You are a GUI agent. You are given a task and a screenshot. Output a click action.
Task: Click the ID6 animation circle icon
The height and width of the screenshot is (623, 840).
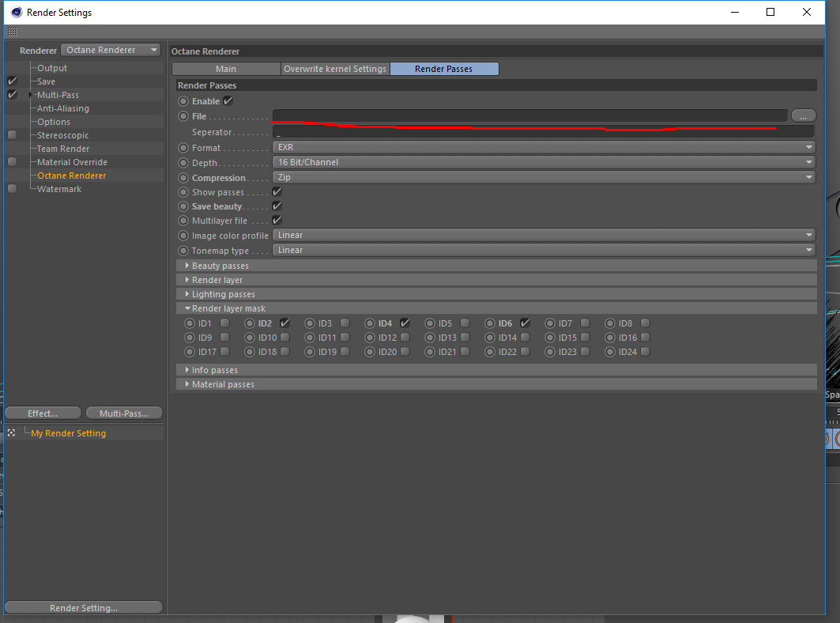click(x=490, y=323)
